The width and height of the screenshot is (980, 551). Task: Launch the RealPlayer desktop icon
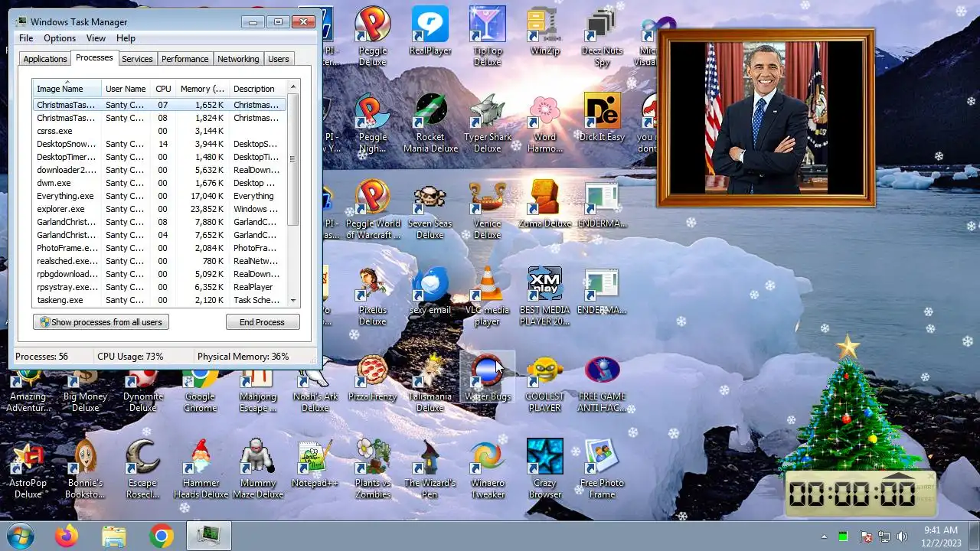click(430, 31)
